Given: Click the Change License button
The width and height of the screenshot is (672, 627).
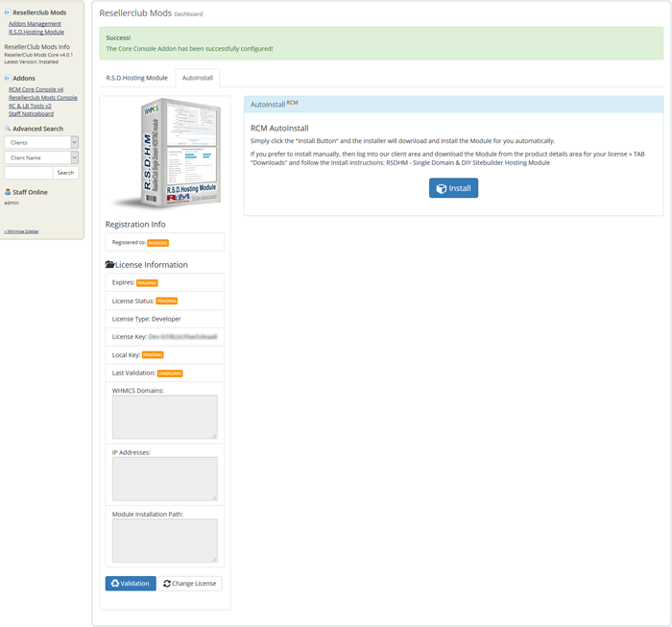Looking at the screenshot, I should (x=190, y=583).
